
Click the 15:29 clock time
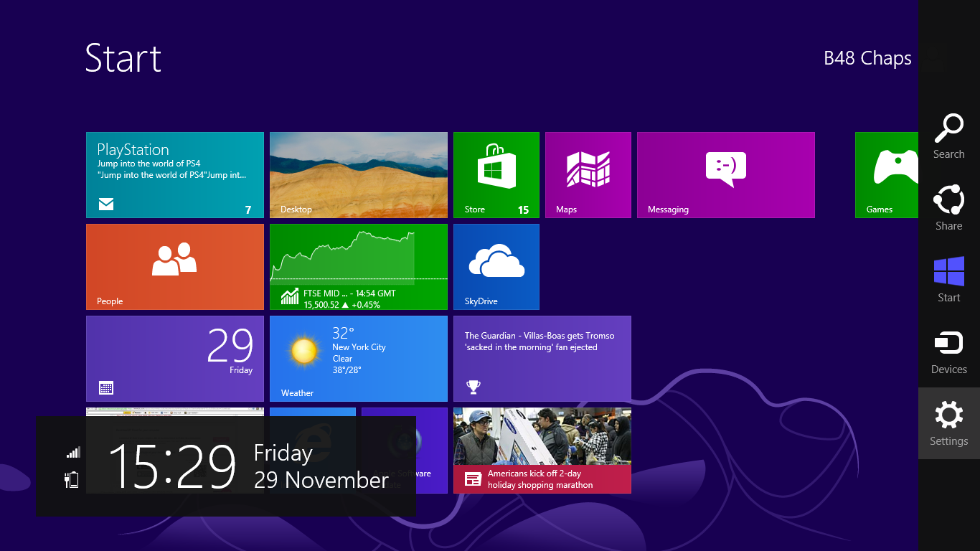[x=172, y=466]
